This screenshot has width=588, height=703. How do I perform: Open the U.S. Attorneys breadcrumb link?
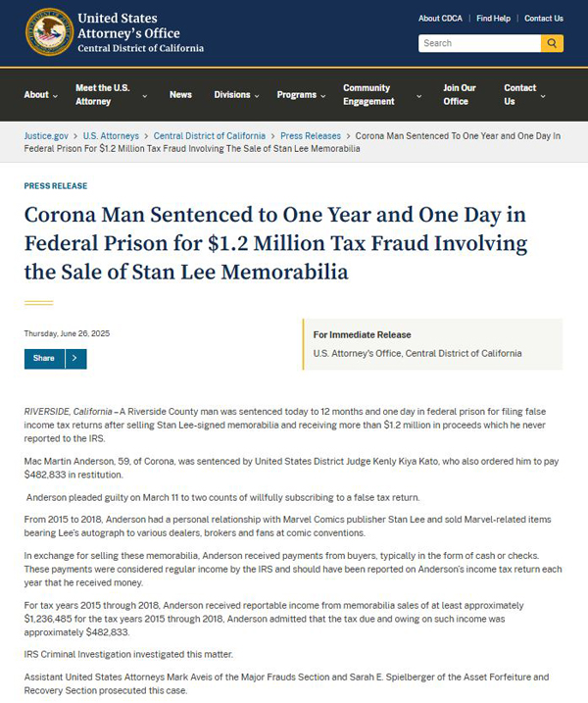pyautogui.click(x=111, y=136)
